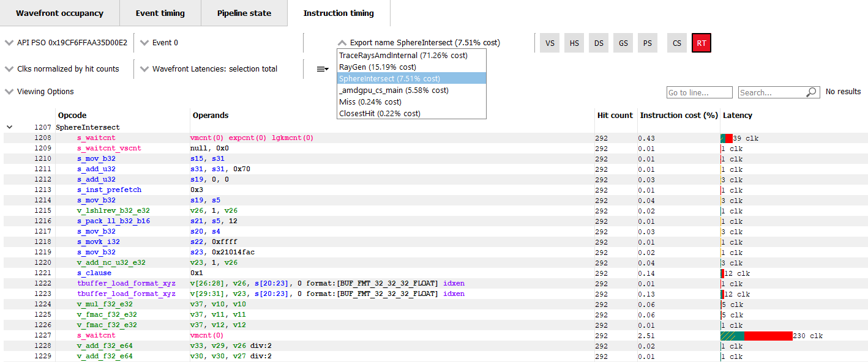Click the Operands column header
The image size is (868, 362).
[211, 115]
